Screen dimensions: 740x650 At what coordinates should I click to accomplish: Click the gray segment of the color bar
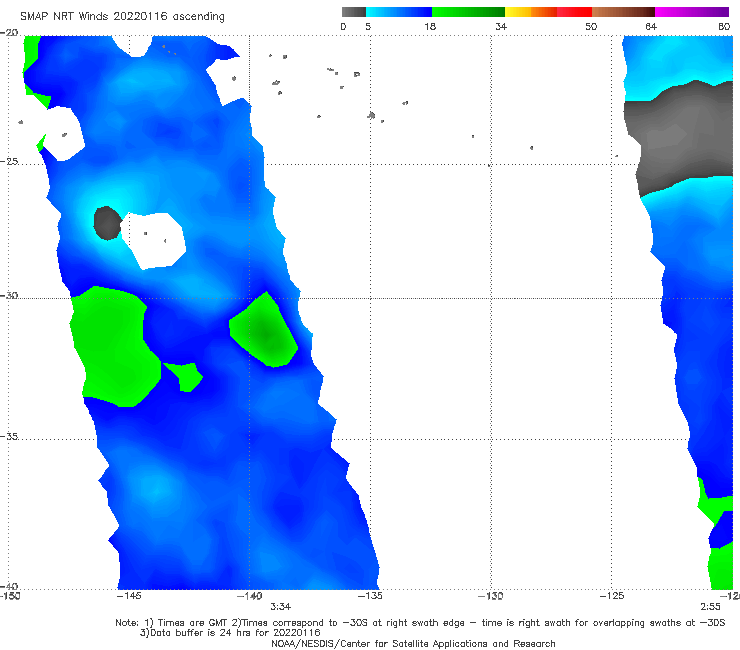354,12
